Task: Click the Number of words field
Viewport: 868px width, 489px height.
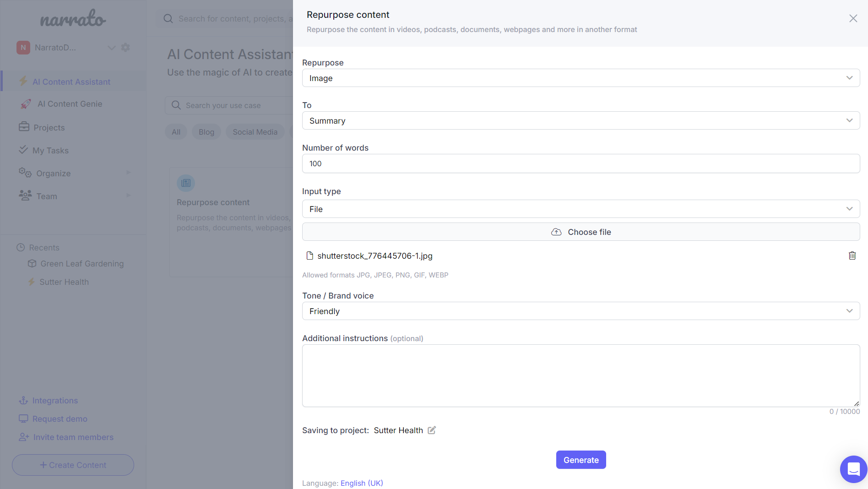Action: pos(581,163)
